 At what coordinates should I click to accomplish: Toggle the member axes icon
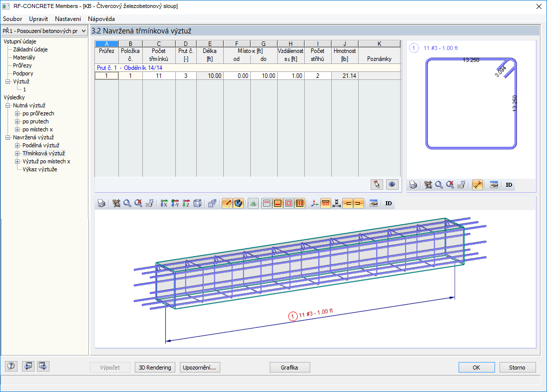pyautogui.click(x=315, y=203)
